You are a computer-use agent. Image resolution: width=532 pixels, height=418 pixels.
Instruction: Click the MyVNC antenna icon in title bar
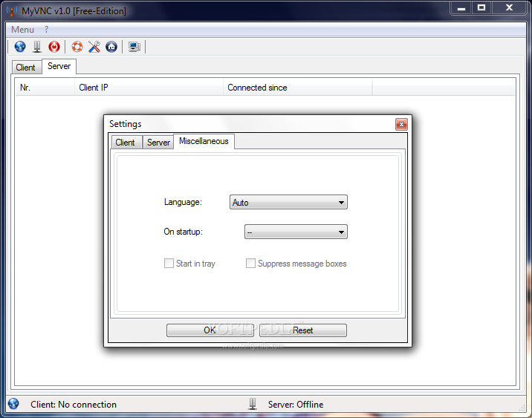click(12, 10)
